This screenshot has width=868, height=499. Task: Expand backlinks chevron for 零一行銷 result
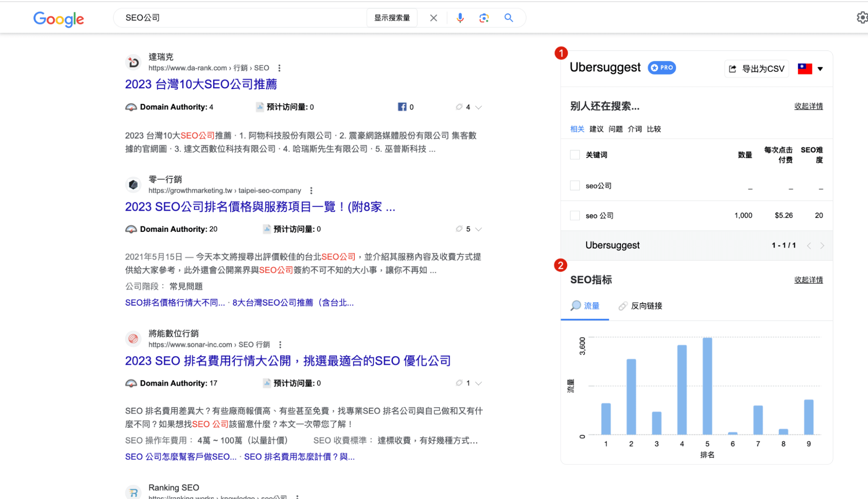[x=479, y=229]
